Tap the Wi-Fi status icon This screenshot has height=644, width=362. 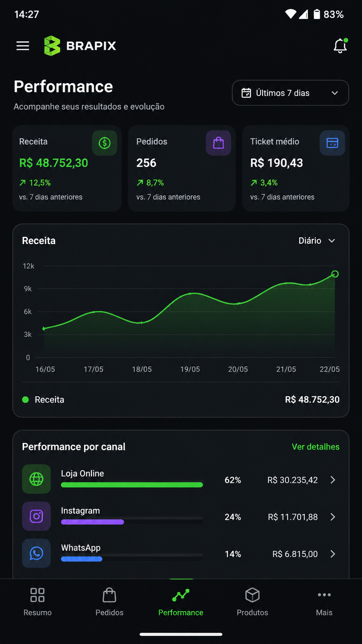coord(291,14)
